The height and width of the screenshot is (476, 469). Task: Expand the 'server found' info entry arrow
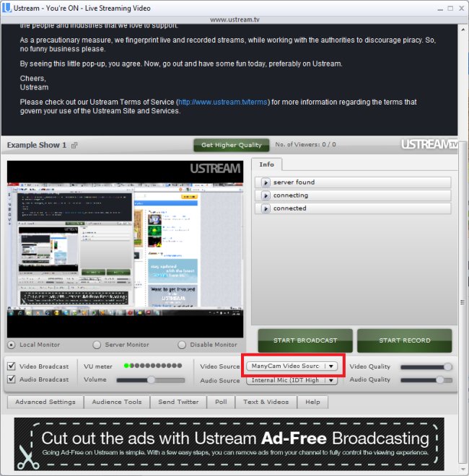coord(266,182)
